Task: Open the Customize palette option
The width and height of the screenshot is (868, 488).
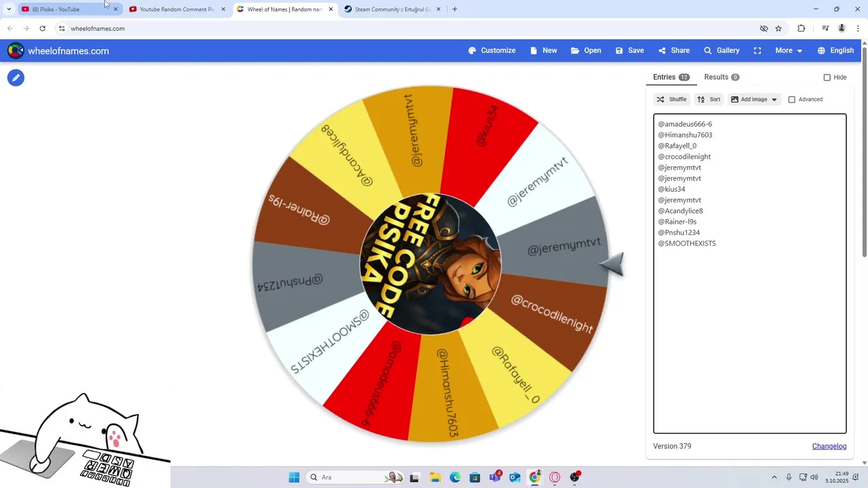Action: pyautogui.click(x=492, y=51)
